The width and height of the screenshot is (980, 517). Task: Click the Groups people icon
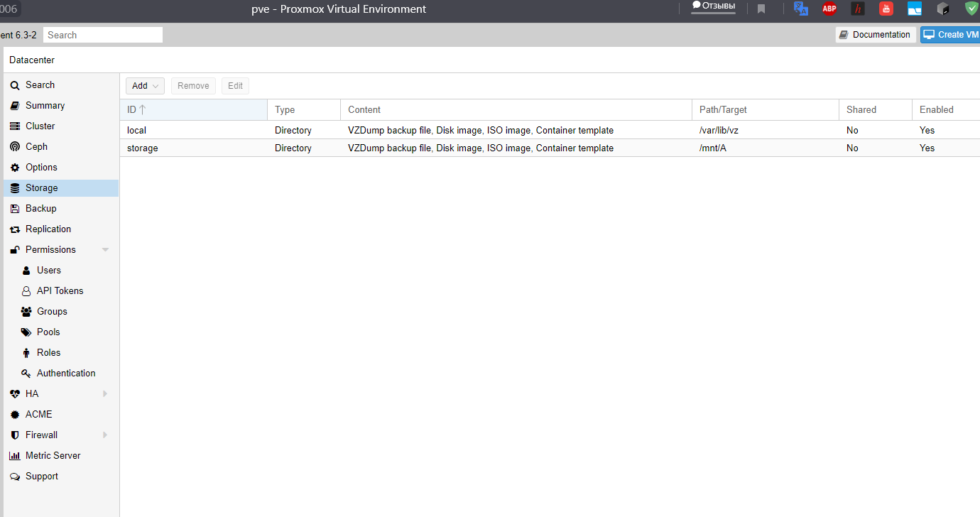pyautogui.click(x=26, y=312)
